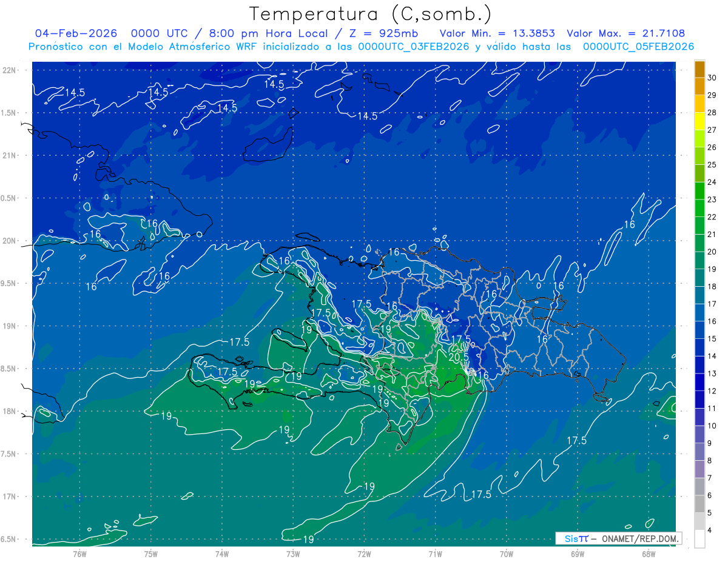This screenshot has height=562, width=728.
Task: Click the yellow color scale segment between 27 and 28
Action: [699, 121]
